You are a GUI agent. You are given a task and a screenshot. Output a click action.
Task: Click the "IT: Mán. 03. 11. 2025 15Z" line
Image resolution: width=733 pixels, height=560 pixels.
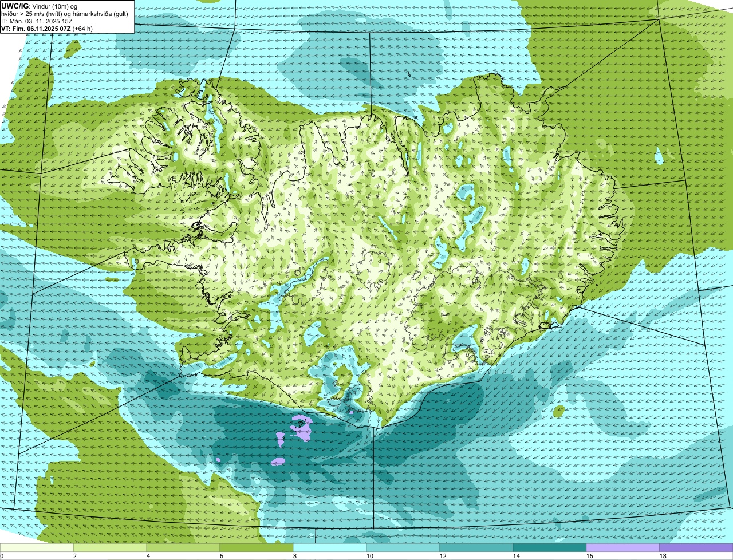(x=37, y=21)
